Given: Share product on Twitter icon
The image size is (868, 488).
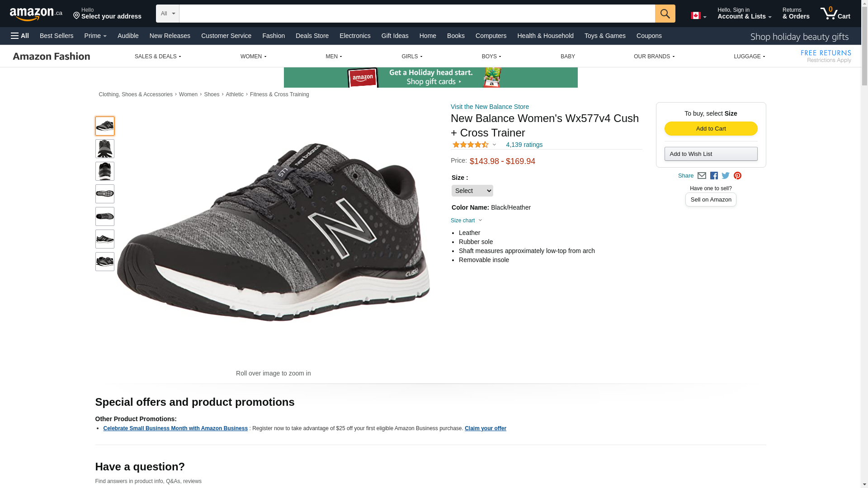Looking at the screenshot, I should [x=726, y=176].
